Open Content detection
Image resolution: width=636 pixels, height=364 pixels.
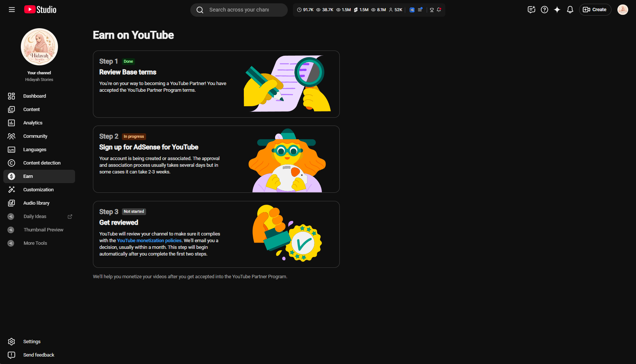tap(39, 163)
